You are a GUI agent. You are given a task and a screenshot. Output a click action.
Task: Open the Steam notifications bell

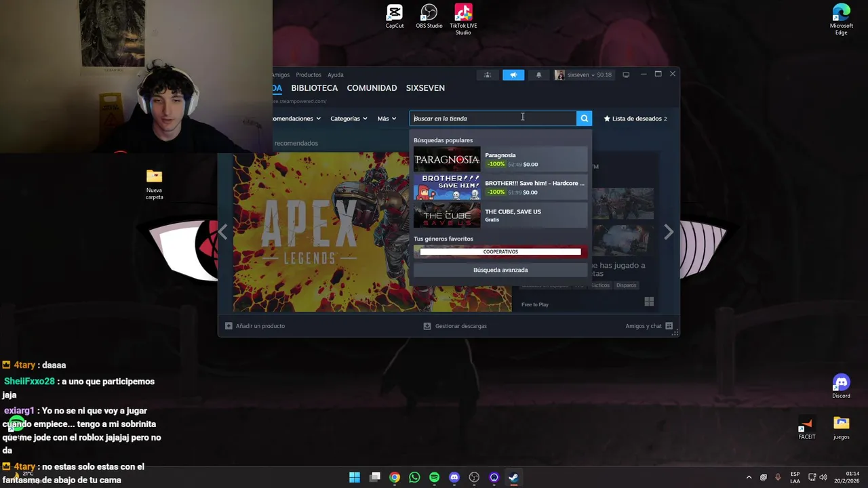tap(538, 75)
